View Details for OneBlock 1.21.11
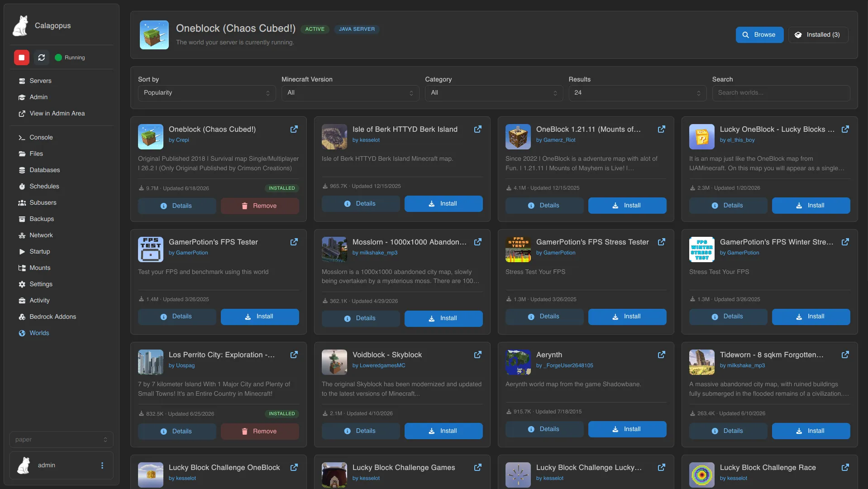 pos(544,206)
